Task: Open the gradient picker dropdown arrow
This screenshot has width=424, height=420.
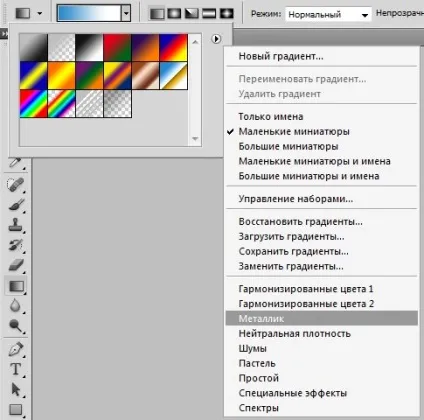Action: pos(126,13)
